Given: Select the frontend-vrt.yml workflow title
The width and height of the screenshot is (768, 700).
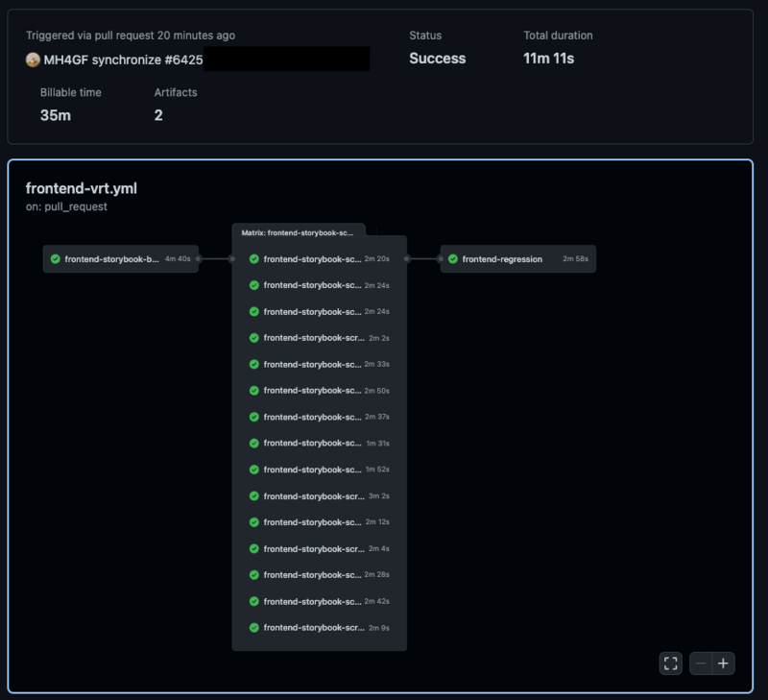Looking at the screenshot, I should click(84, 188).
